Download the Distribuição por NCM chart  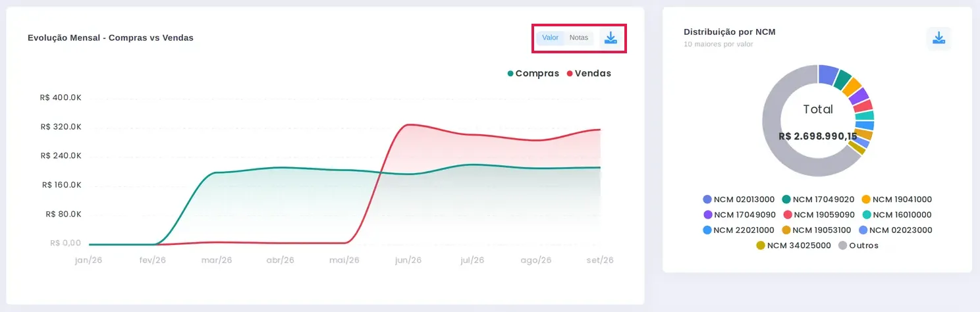click(x=939, y=38)
